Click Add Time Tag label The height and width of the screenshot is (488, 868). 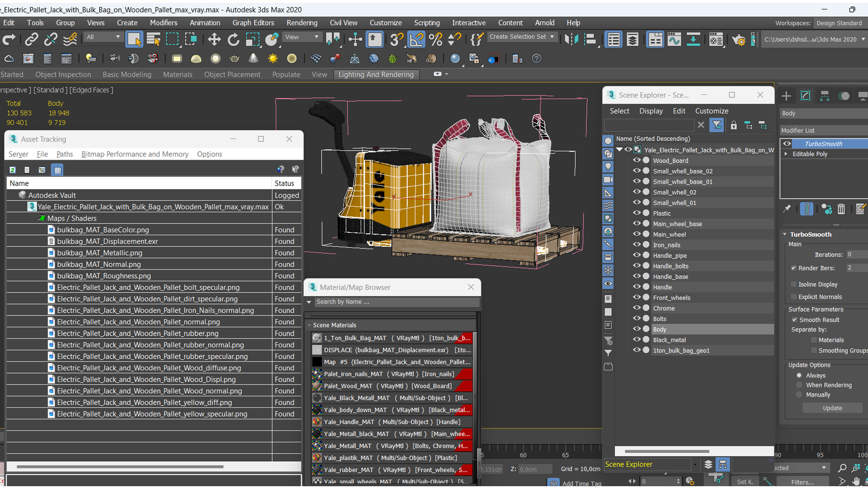[581, 483]
